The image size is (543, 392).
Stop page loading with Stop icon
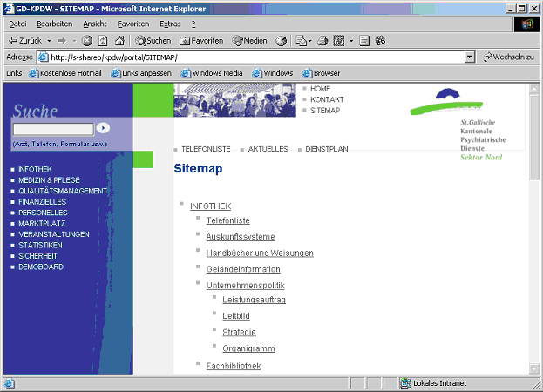click(x=86, y=41)
